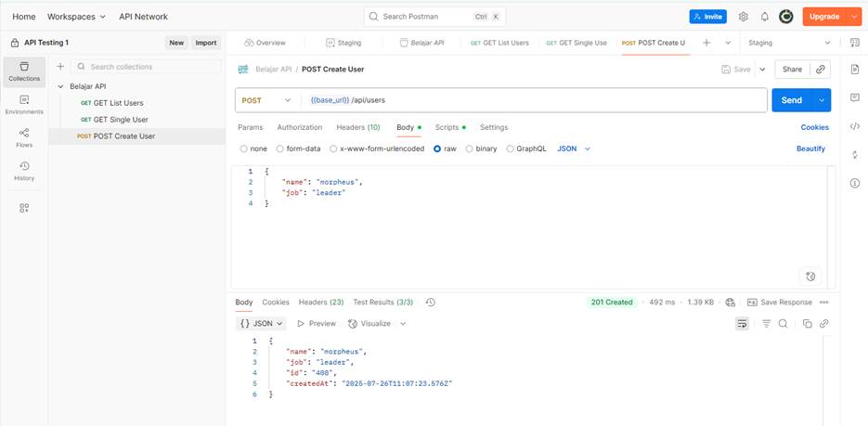Click the notifications bell icon
The image size is (868, 426).
point(764,17)
